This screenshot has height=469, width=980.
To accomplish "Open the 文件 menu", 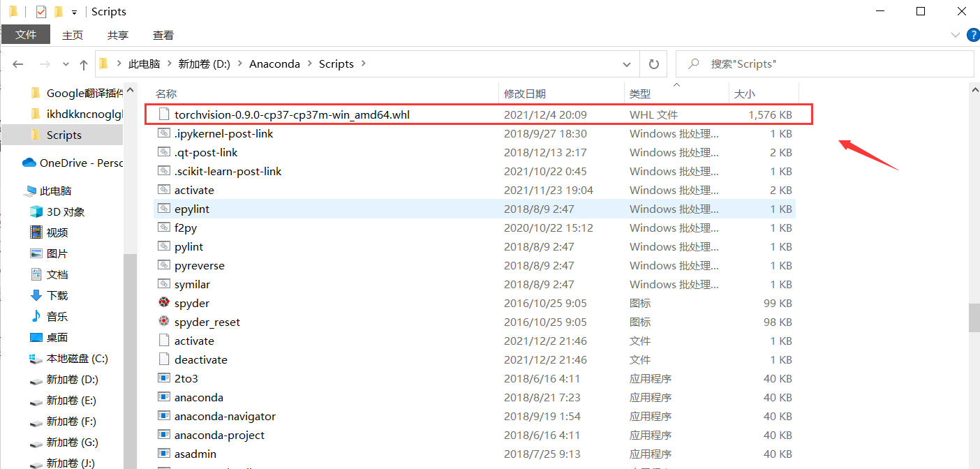I will tap(25, 34).
